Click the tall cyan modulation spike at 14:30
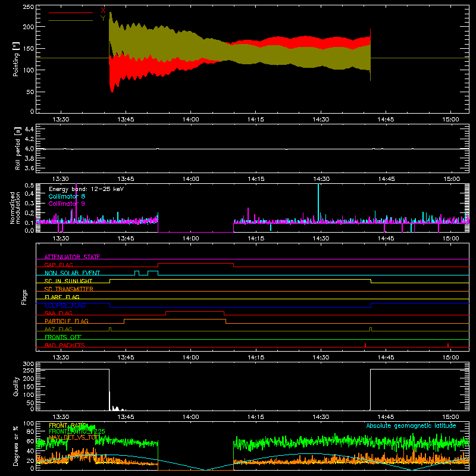This screenshot has width=476, height=476. (x=318, y=203)
